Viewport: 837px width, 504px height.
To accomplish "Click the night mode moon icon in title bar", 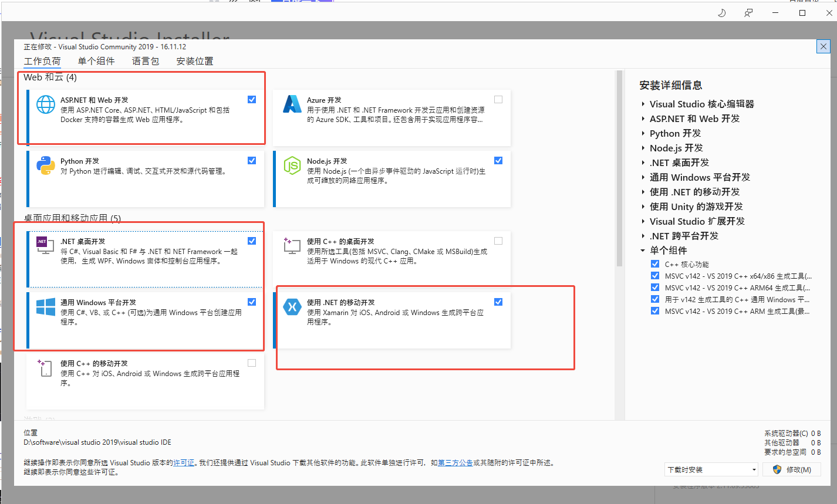I will [x=722, y=13].
